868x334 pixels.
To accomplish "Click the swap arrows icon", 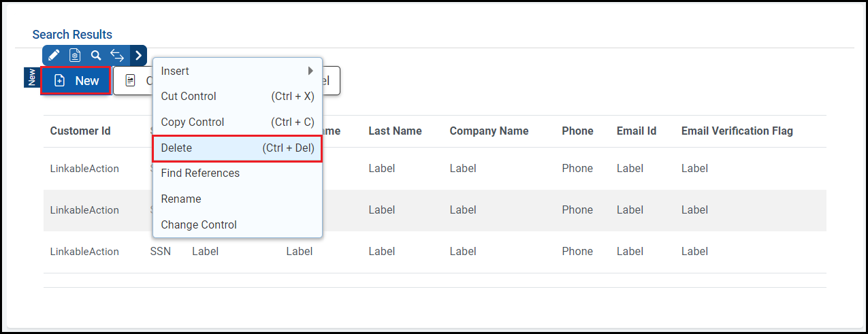I will [x=117, y=56].
